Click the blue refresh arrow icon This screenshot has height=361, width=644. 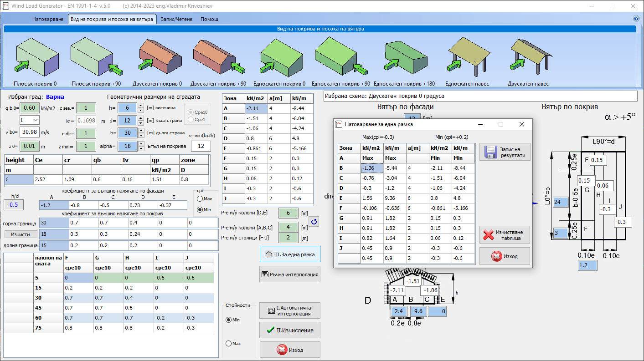tap(314, 222)
